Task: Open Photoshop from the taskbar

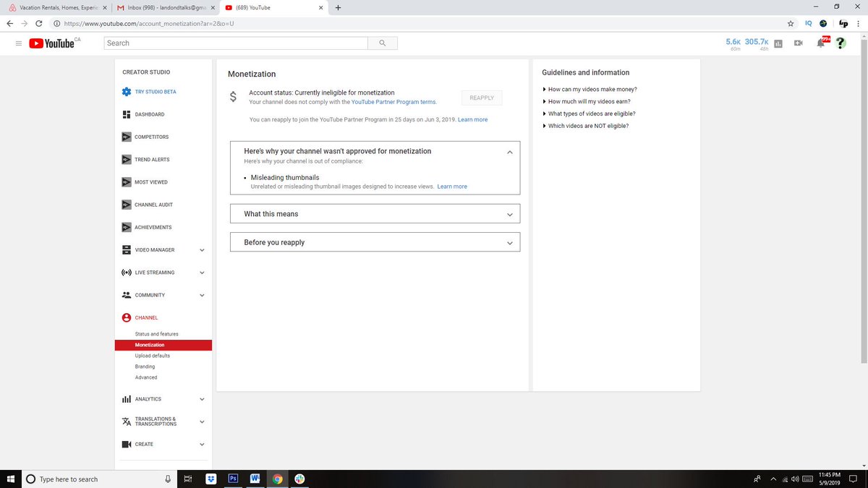Action: coord(233,479)
